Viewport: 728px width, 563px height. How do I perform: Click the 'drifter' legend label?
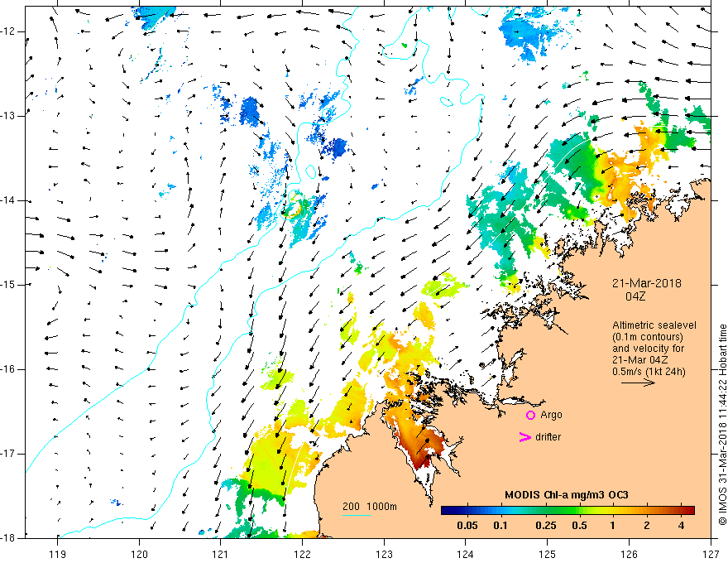(x=548, y=437)
